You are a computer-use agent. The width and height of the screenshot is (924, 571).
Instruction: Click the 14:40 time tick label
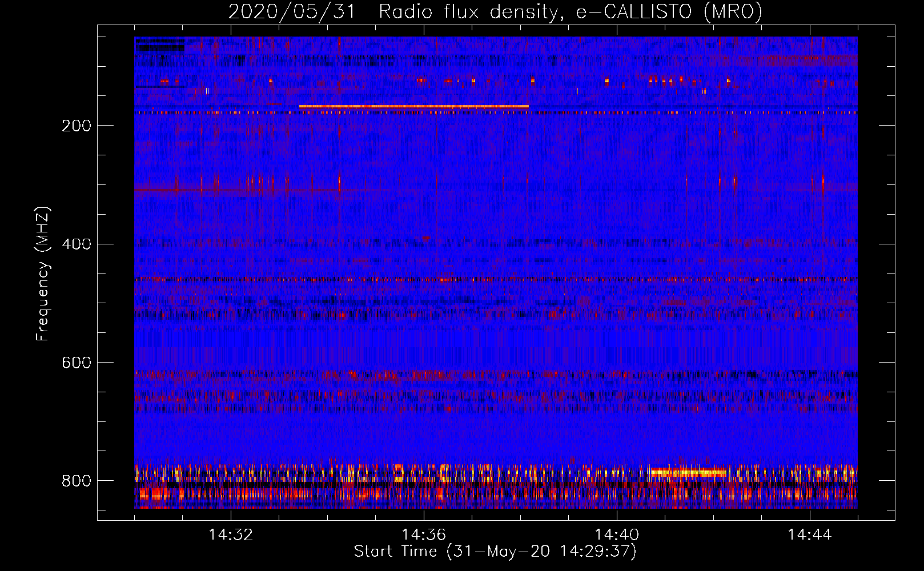click(617, 535)
